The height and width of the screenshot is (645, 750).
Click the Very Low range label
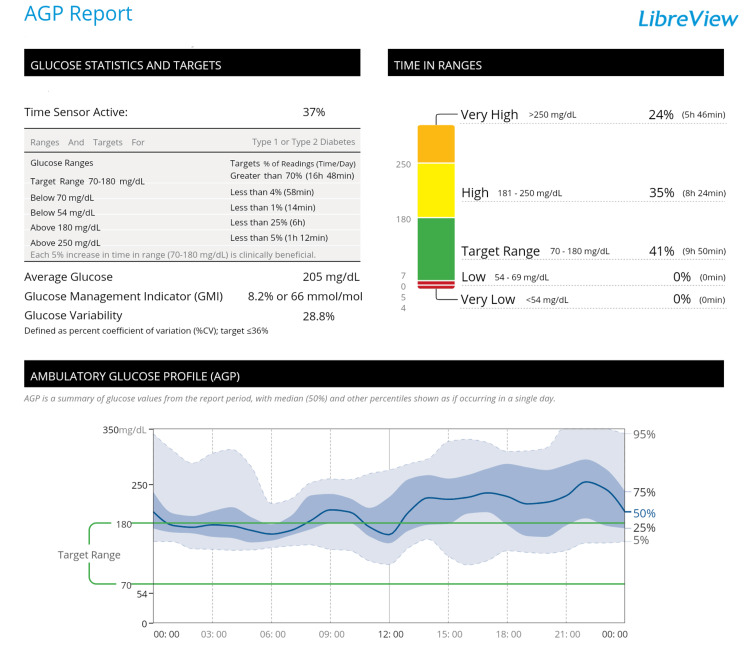488,300
